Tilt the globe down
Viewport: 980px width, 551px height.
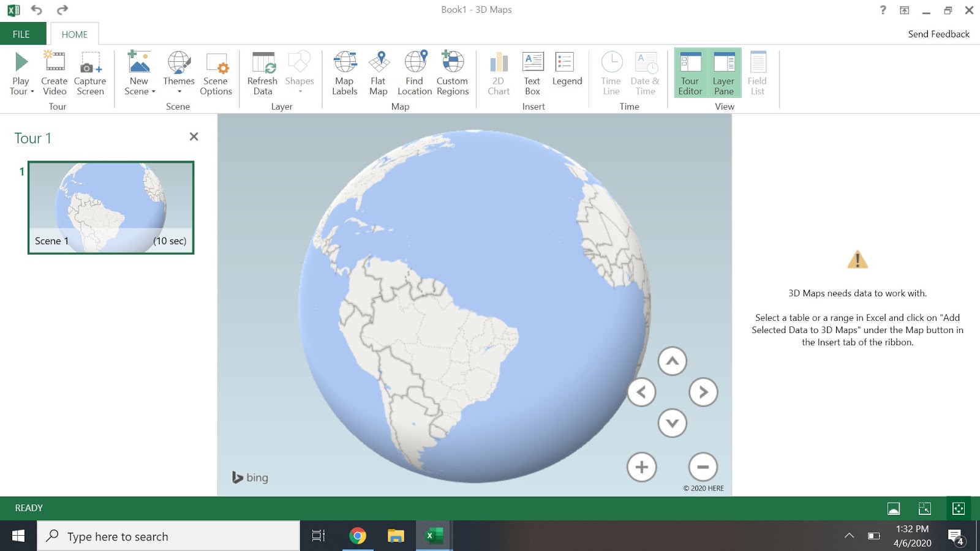(672, 423)
